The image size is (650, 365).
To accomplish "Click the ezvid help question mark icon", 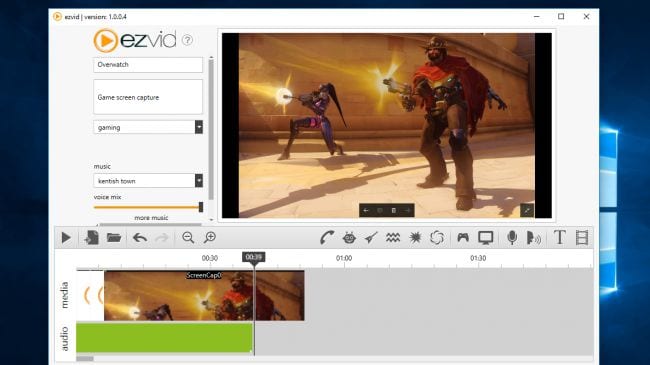I will pos(187,40).
